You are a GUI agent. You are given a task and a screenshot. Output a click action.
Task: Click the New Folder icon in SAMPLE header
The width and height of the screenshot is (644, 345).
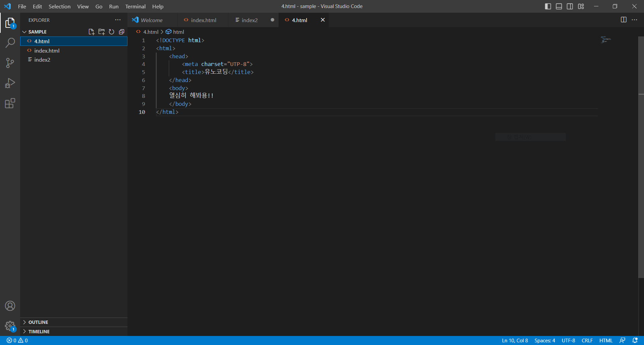[x=101, y=32]
